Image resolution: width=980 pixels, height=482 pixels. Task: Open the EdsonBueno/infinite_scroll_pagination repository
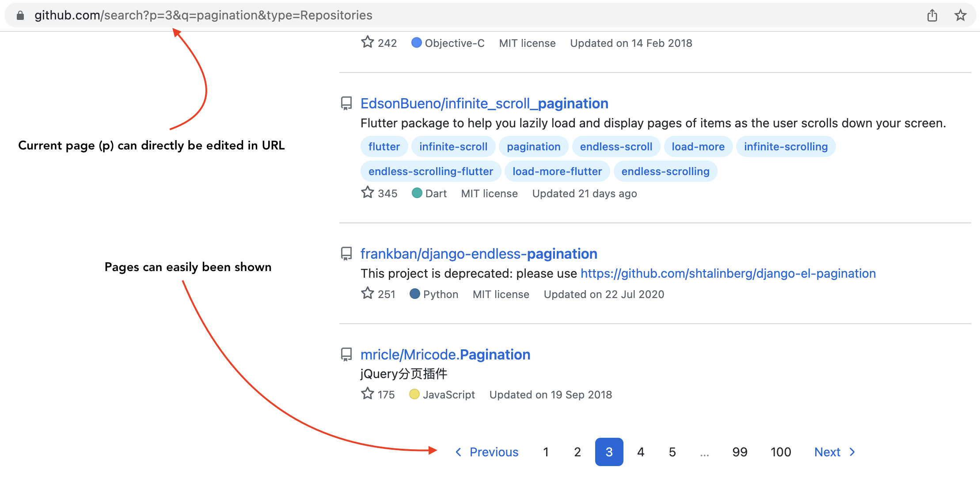(x=484, y=103)
